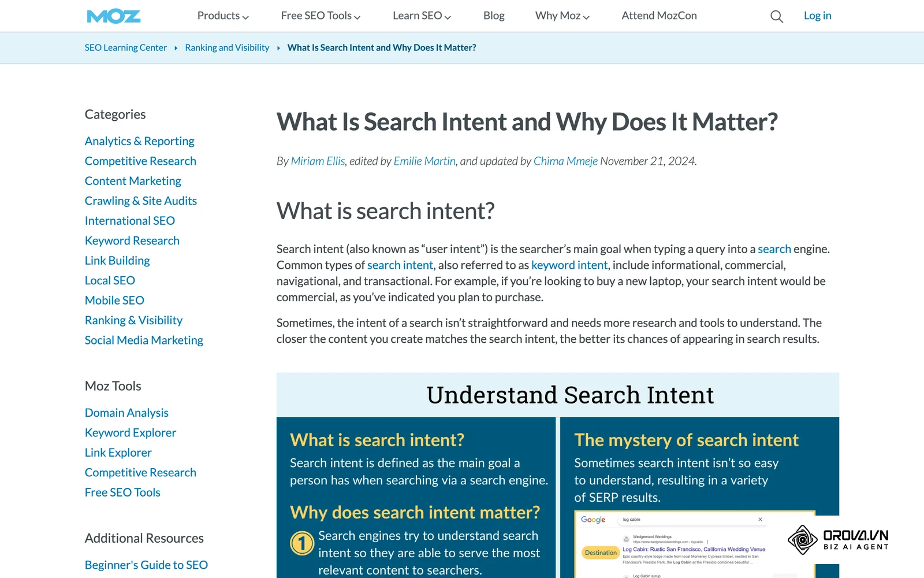Open the Blog menu item
924x578 pixels.
click(494, 16)
